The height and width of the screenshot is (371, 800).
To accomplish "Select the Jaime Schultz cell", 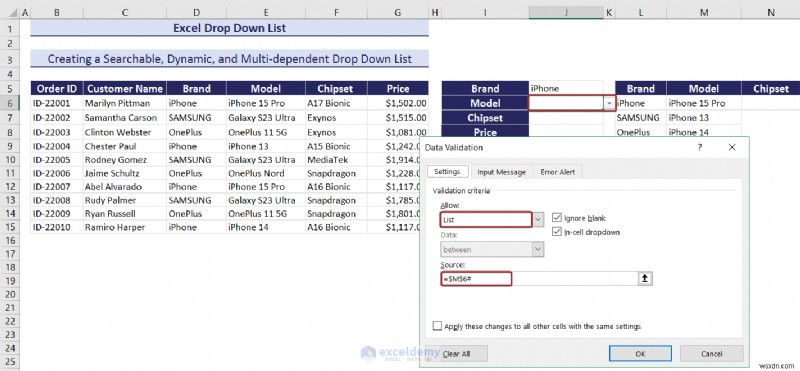I will [x=124, y=173].
